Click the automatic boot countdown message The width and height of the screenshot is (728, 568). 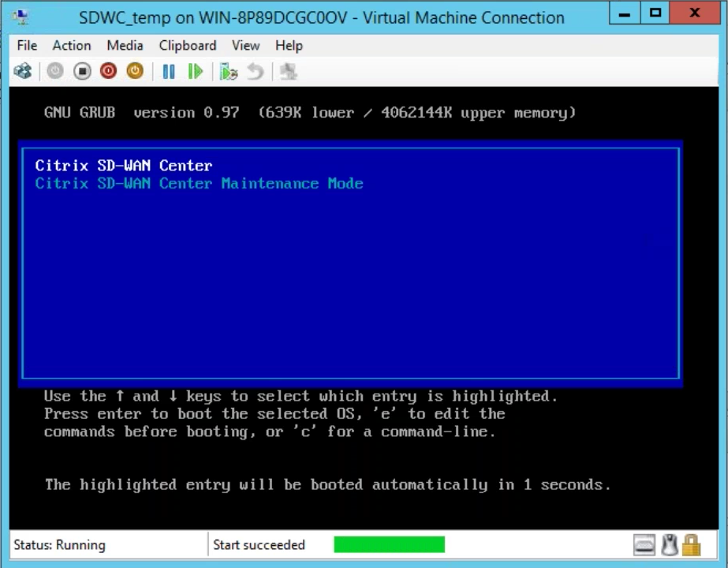(x=327, y=485)
